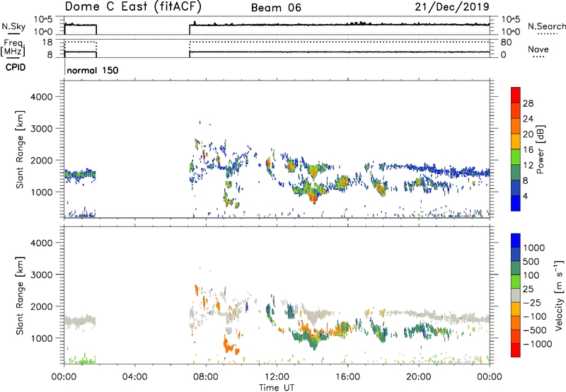This screenshot has width=566, height=392.
Task: Click the date "21/Dec/2019"
Action: (452, 6)
